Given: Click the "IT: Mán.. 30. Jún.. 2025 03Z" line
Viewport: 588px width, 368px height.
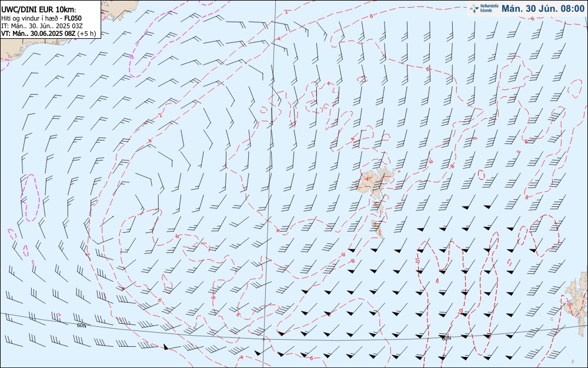Looking at the screenshot, I should (x=42, y=26).
